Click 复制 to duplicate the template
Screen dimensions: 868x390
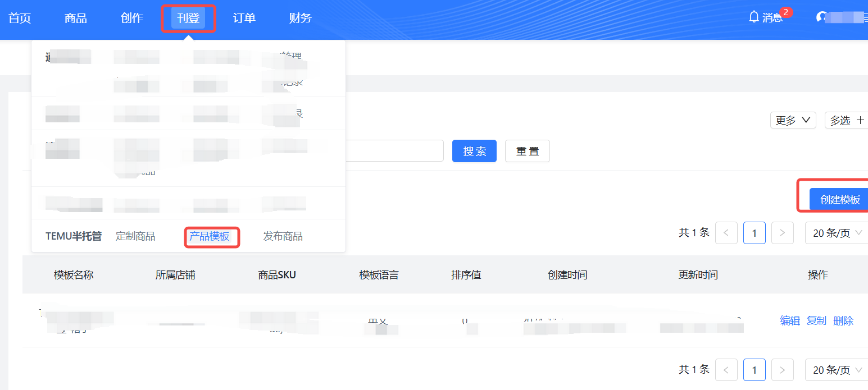click(816, 320)
